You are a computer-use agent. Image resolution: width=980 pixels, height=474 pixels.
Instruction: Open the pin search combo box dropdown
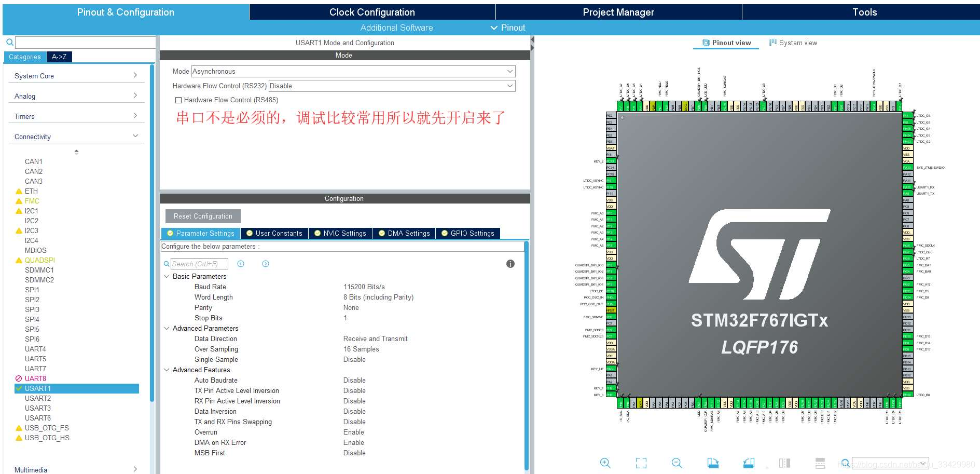(x=924, y=464)
